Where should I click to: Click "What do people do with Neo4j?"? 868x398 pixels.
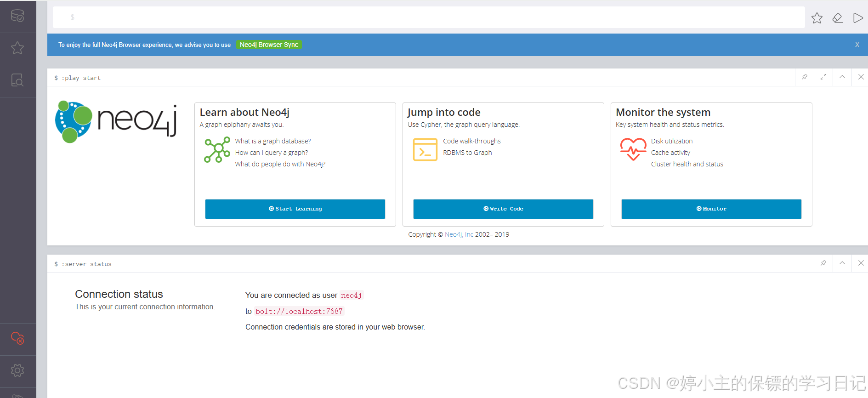coord(280,164)
